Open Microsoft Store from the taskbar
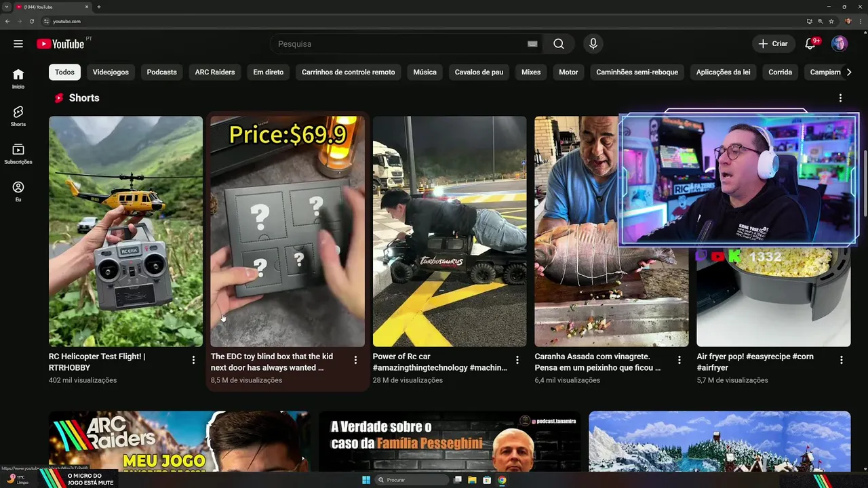This screenshot has width=868, height=488. (487, 480)
